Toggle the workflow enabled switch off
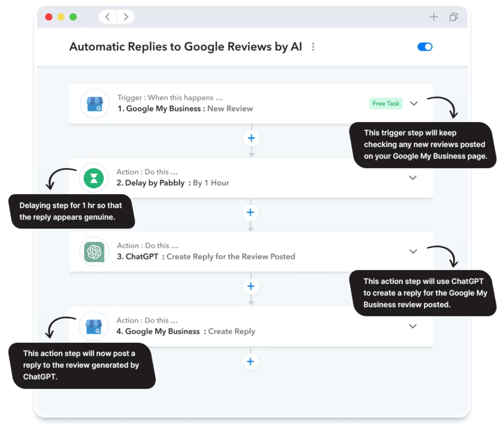Image resolution: width=504 pixels, height=427 pixels. point(425,47)
